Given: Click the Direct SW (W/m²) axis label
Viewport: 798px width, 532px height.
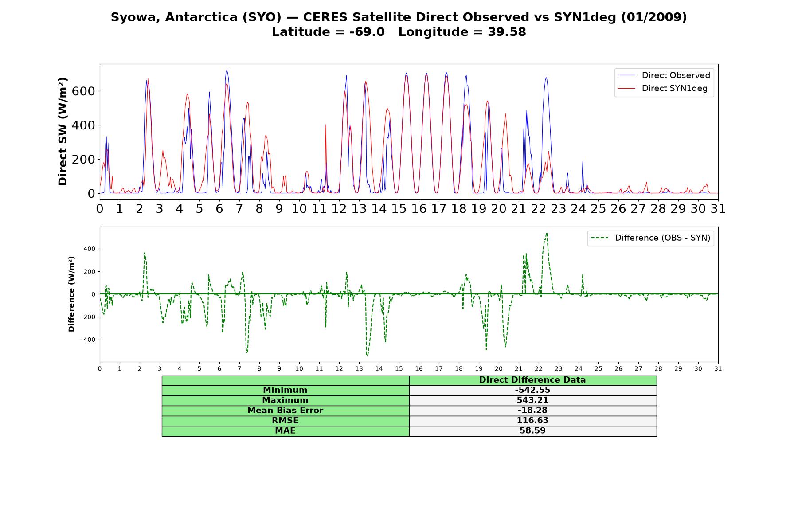Looking at the screenshot, I should (63, 131).
